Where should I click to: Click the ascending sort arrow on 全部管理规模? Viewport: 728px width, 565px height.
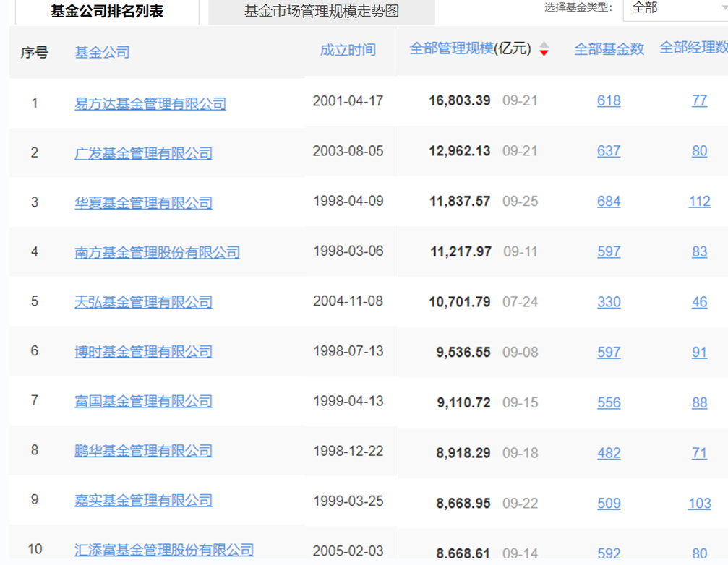544,44
